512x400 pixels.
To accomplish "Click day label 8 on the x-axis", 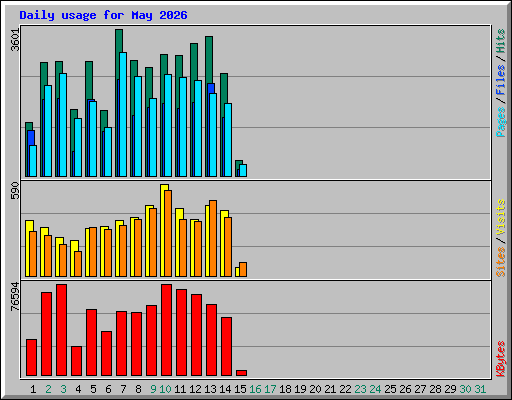I will coord(138,389).
